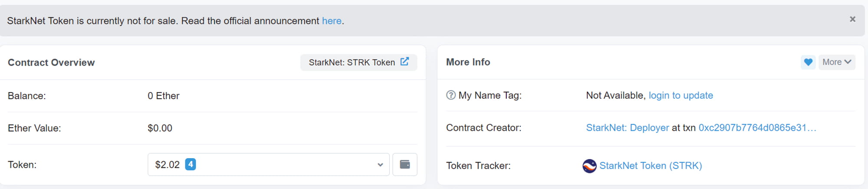This screenshot has width=868, height=189.
Task: Dismiss the StarkNet Token announcement banner
Action: pos(852,19)
